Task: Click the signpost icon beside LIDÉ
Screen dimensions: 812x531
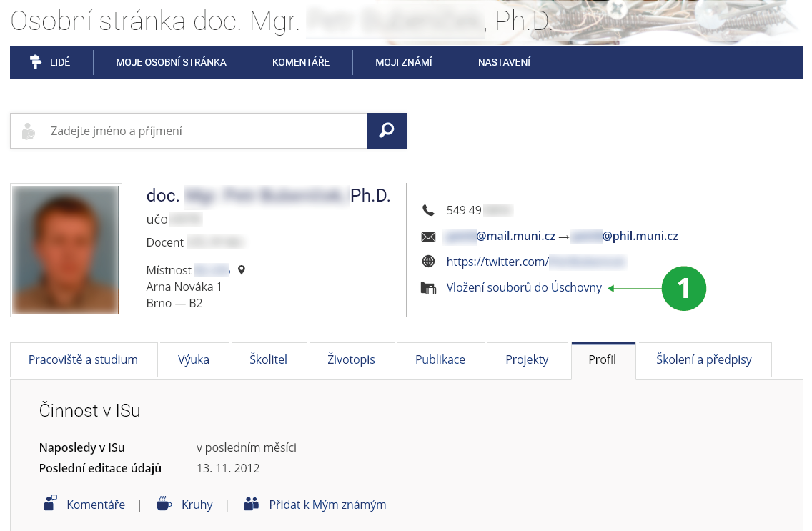Action: coord(36,62)
